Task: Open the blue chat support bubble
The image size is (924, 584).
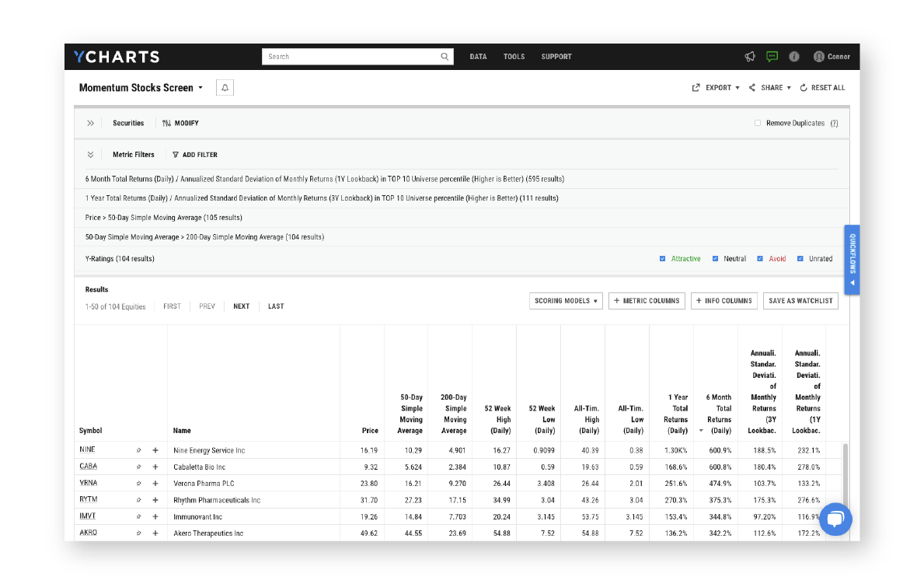Action: tap(835, 519)
